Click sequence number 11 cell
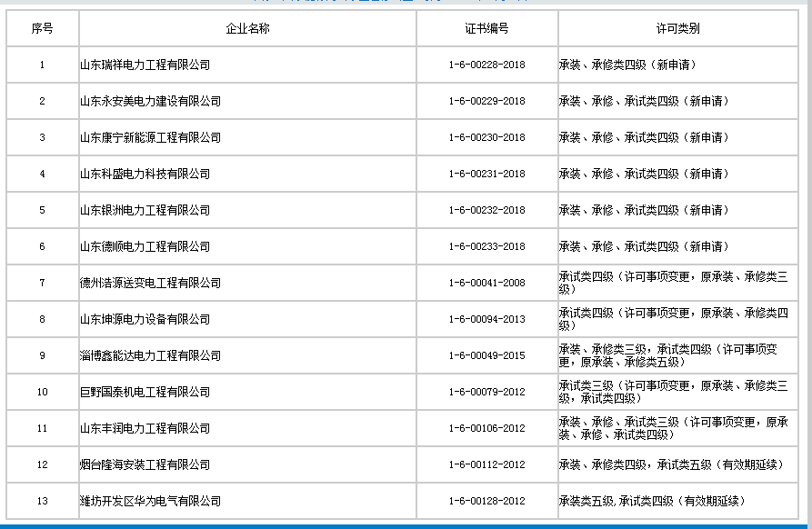The image size is (812, 529). click(43, 429)
